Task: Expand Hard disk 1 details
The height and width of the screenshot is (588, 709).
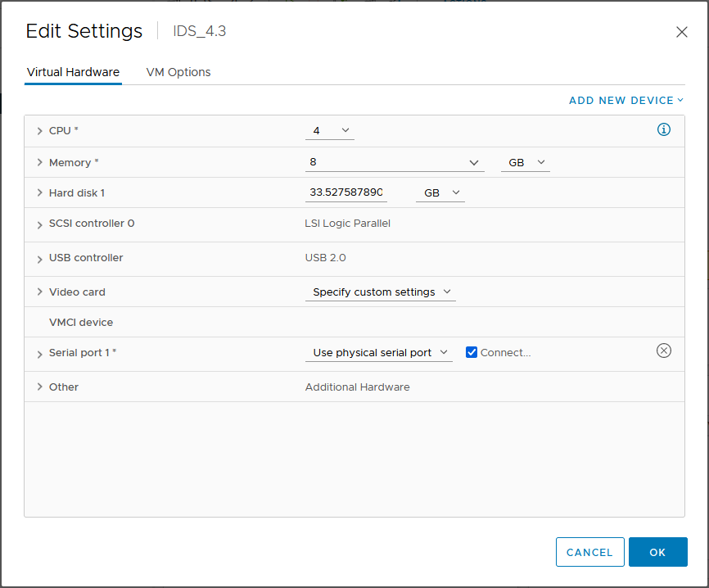Action: (x=39, y=193)
